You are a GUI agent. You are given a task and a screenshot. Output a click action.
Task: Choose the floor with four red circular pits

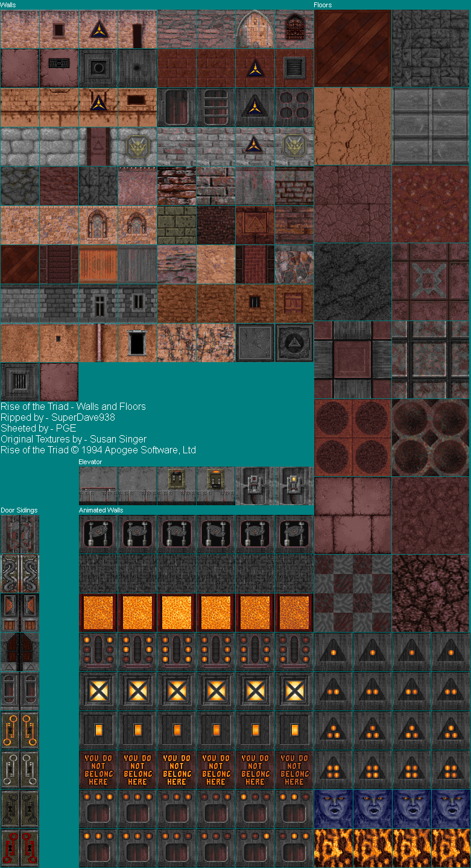click(353, 438)
